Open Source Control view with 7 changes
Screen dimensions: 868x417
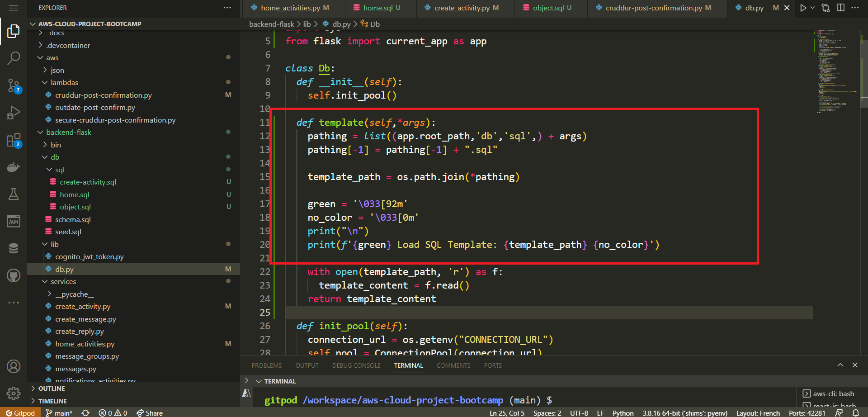(x=14, y=85)
